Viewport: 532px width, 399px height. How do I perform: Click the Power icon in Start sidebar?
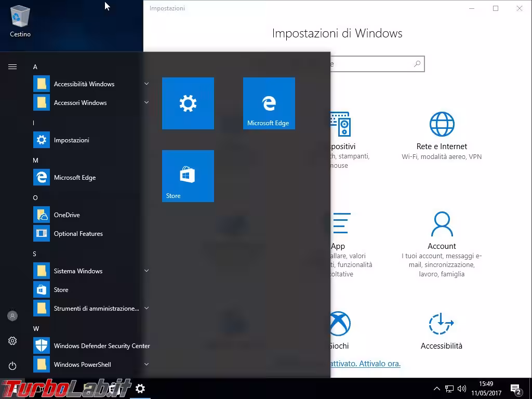tap(12, 366)
